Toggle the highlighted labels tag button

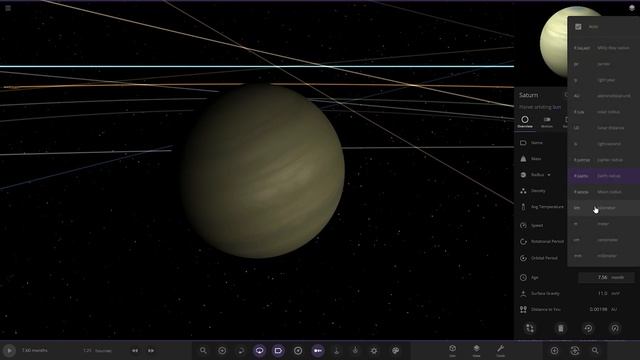click(x=278, y=350)
